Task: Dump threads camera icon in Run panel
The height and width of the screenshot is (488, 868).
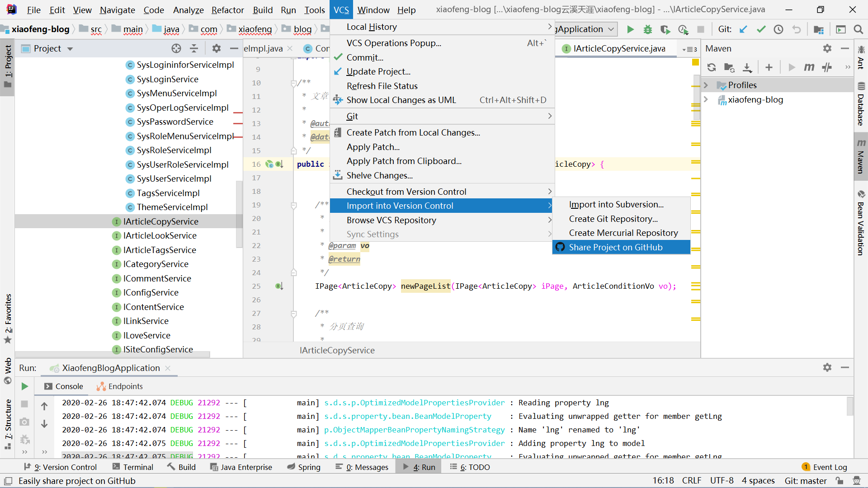Action: 24,422
